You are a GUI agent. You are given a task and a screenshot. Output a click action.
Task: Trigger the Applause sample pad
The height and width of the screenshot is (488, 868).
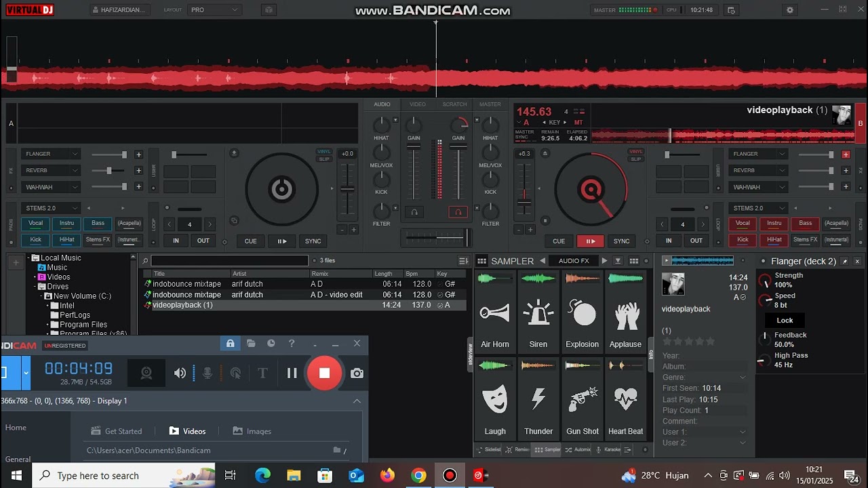(x=625, y=312)
